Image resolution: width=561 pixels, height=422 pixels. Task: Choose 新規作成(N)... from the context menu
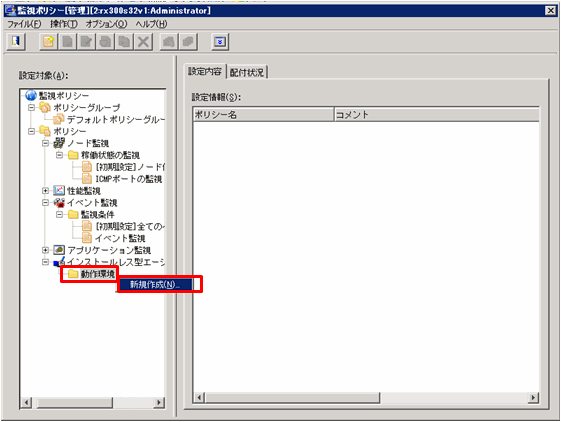[155, 285]
